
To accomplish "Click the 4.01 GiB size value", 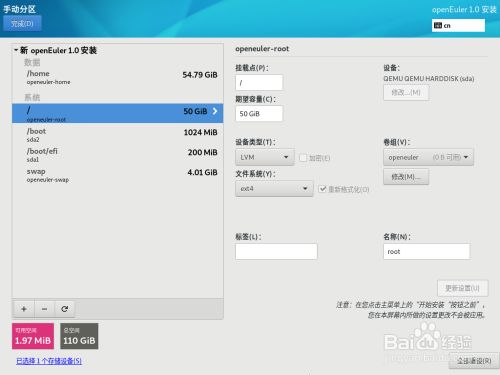I will (202, 172).
